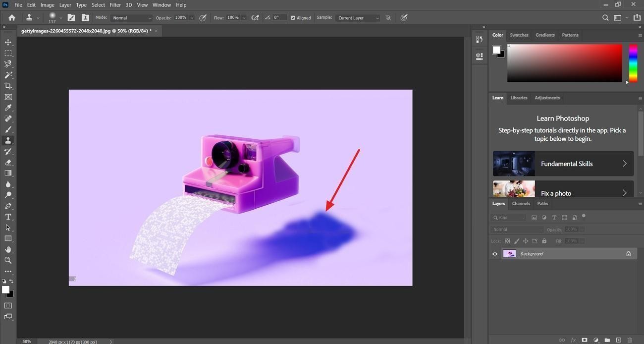The image size is (644, 344).
Task: Select the Brush tool
Action: pos(8,129)
